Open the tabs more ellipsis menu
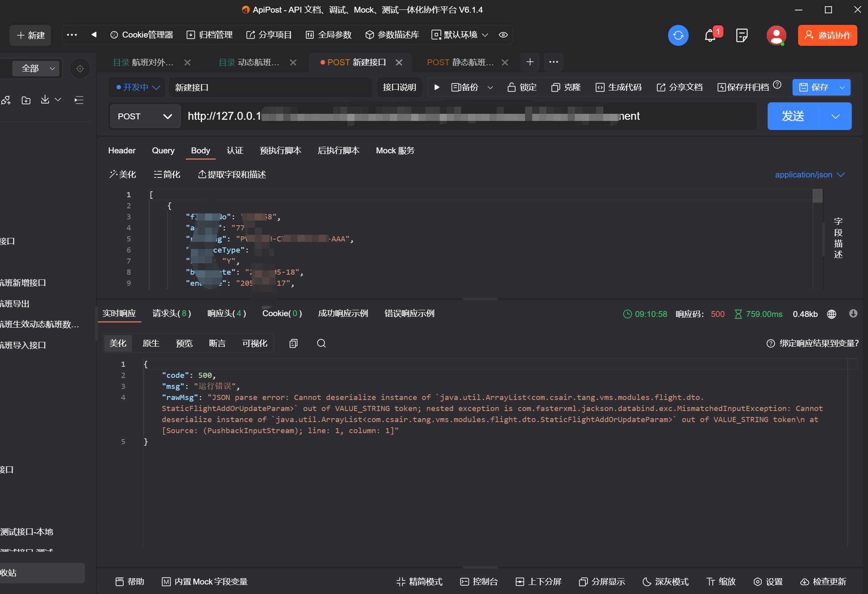This screenshot has height=594, width=868. [554, 62]
